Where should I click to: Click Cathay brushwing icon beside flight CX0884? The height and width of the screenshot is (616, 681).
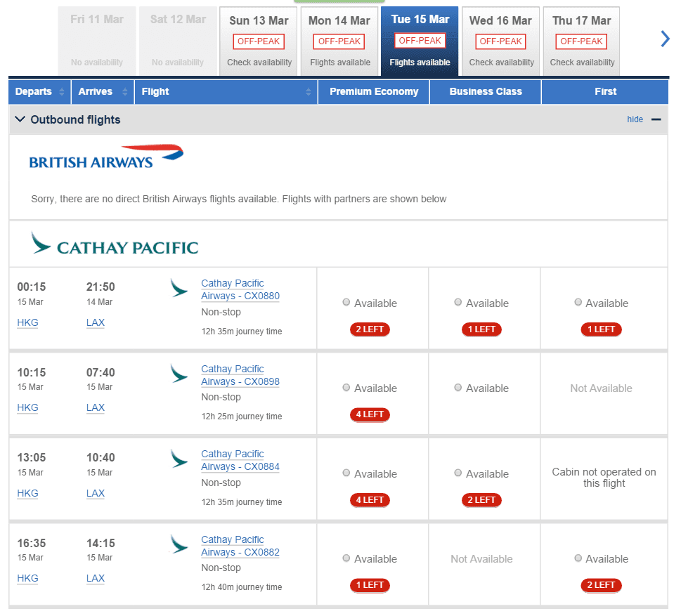point(179,459)
